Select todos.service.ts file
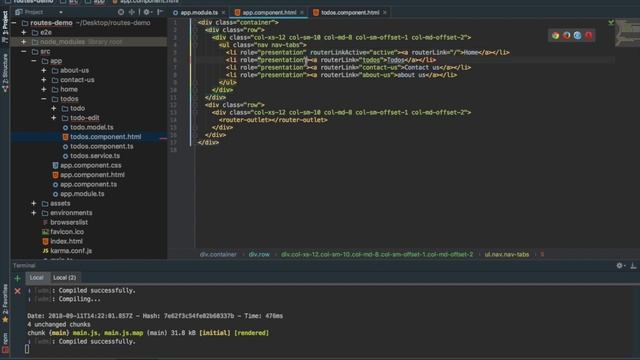This screenshot has width=640, height=360. click(95, 156)
